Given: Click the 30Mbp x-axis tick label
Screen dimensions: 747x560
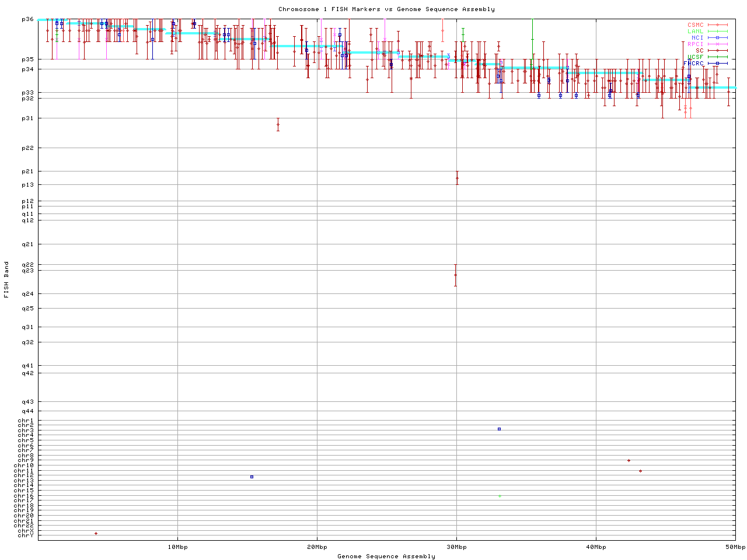Looking at the screenshot, I should [456, 547].
